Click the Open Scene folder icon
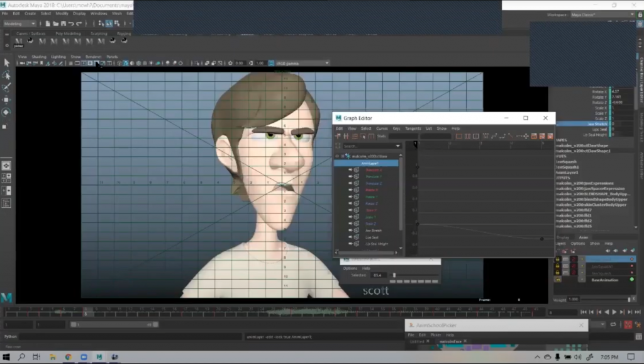The height and width of the screenshot is (364, 644). point(55,23)
